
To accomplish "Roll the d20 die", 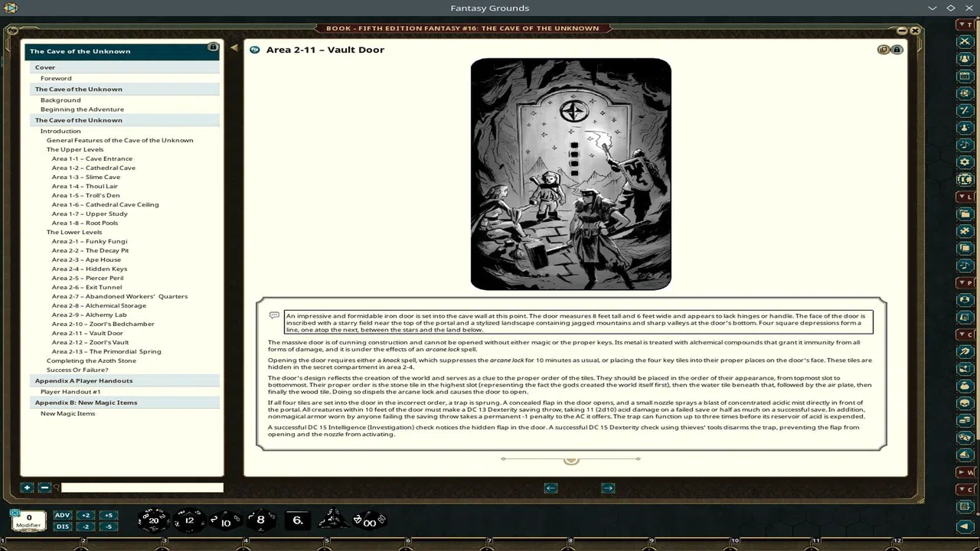I will click(153, 520).
